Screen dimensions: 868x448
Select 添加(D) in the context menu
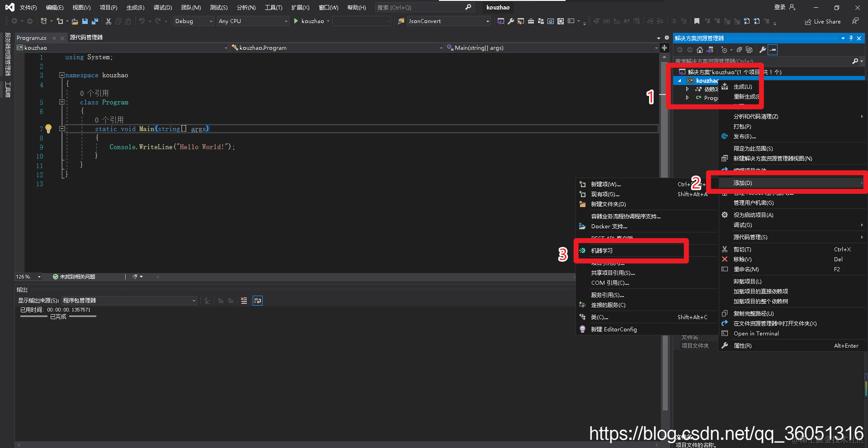coord(792,183)
